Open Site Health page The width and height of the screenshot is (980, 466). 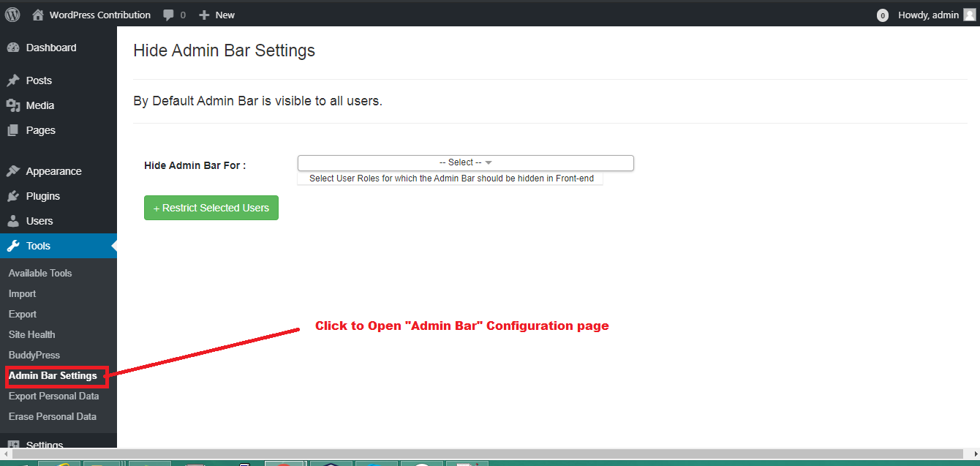[32, 334]
